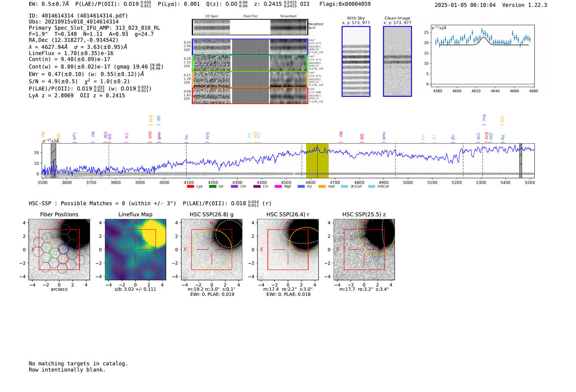Screen dimensions: 576x392
Task: Click the 'Row intentionally blank.' text
Action: (67, 370)
